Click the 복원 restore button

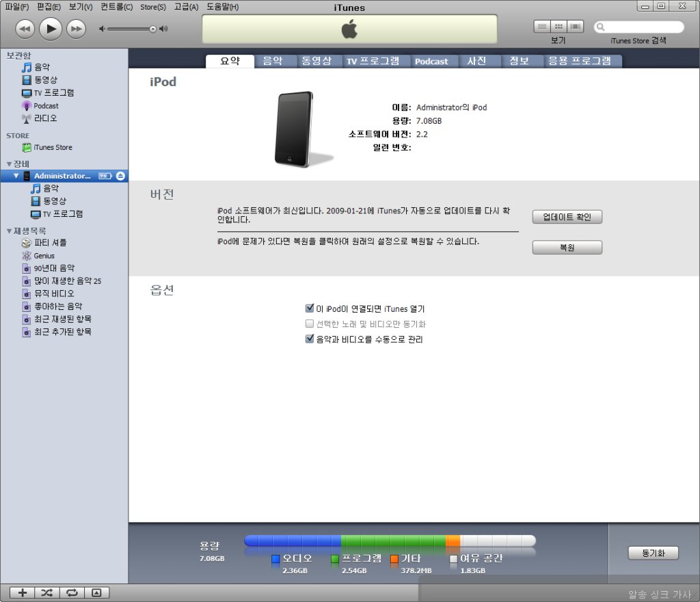pos(567,248)
